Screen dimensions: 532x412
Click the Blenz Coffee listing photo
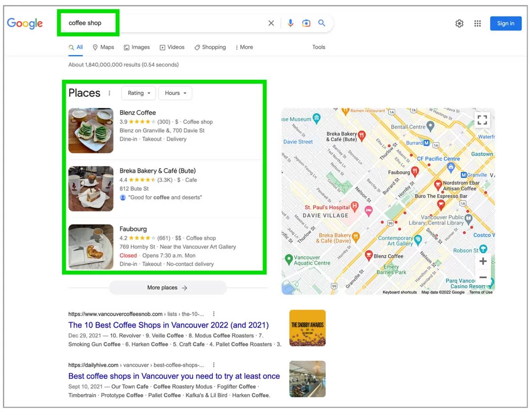coord(91,130)
